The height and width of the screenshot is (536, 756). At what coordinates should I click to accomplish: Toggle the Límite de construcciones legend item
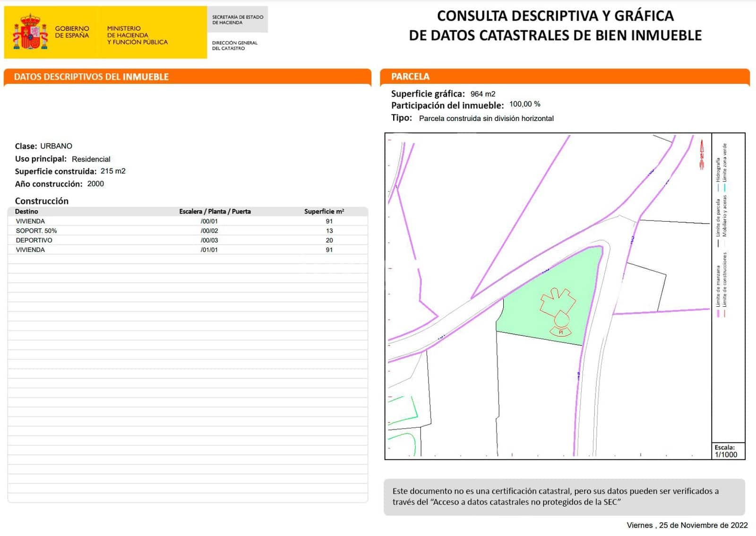pos(725,314)
